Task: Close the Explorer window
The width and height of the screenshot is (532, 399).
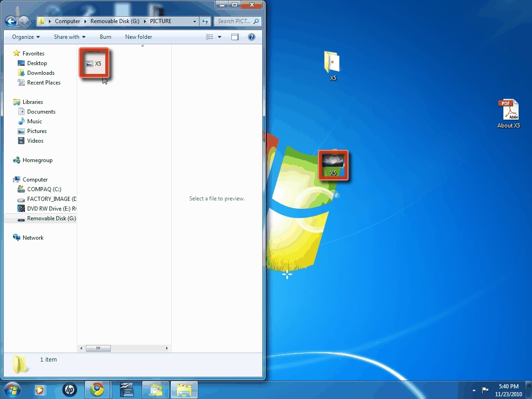Action: point(252,5)
